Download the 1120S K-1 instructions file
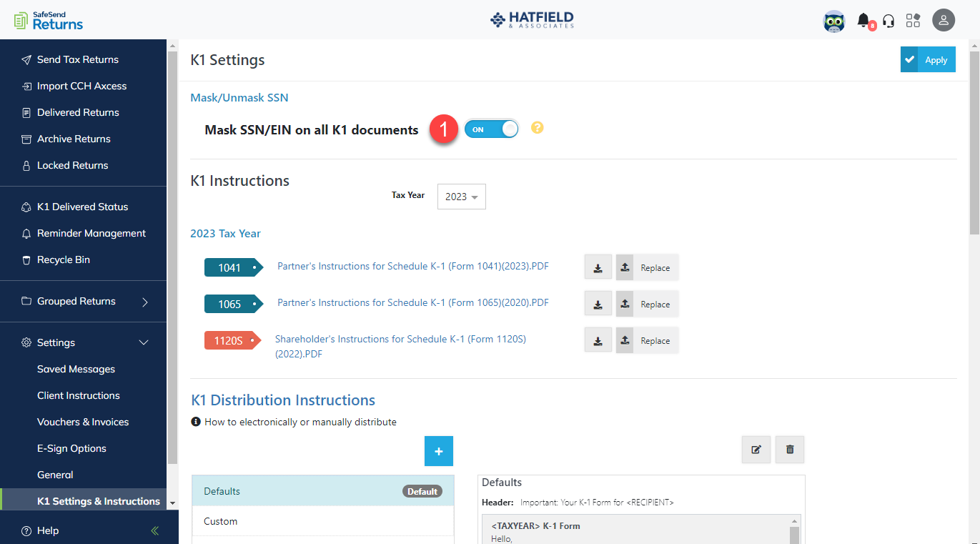This screenshot has height=544, width=980. pos(598,340)
